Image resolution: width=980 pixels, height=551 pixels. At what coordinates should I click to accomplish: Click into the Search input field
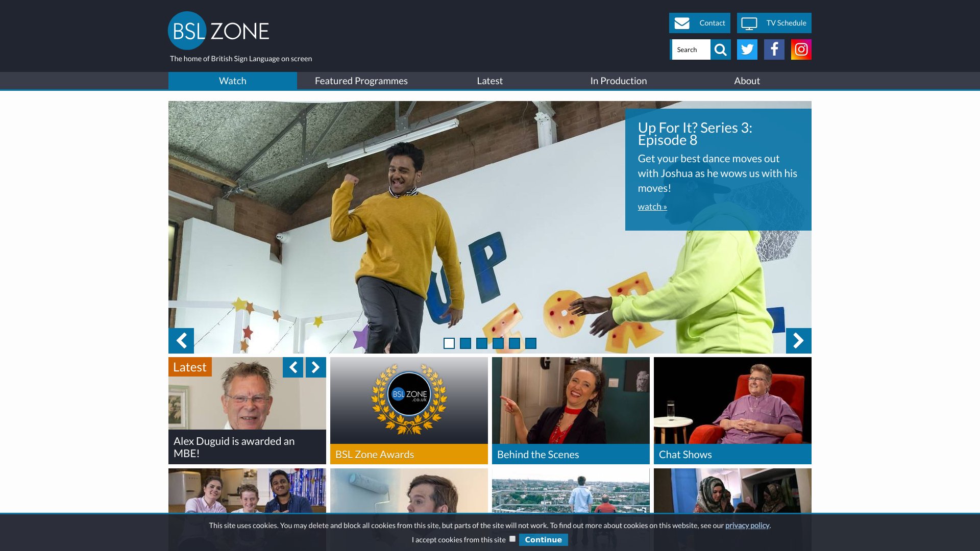pyautogui.click(x=691, y=49)
